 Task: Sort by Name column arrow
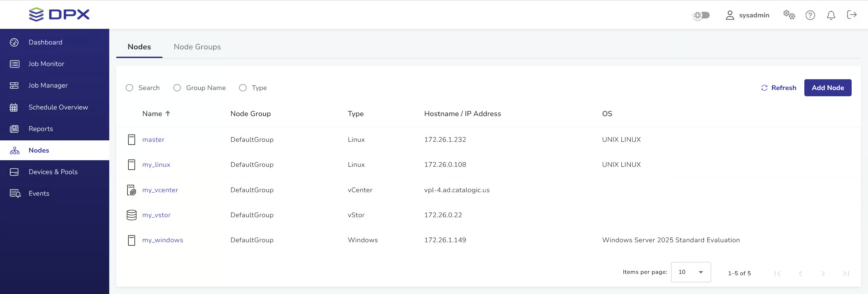(168, 114)
